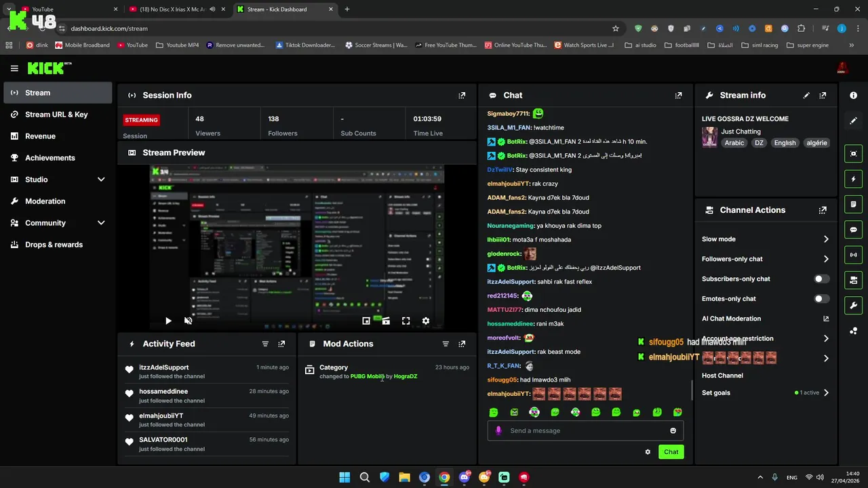
Task: Bookmark this page with the star icon
Action: [x=616, y=28]
